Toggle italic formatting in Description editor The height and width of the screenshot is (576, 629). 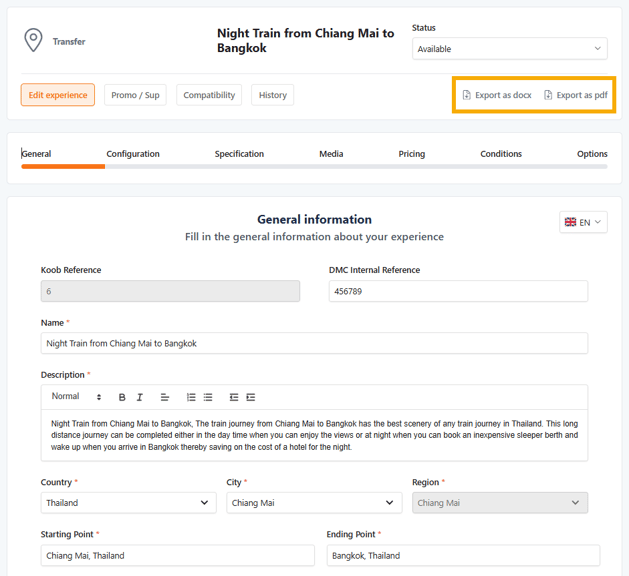tap(140, 397)
